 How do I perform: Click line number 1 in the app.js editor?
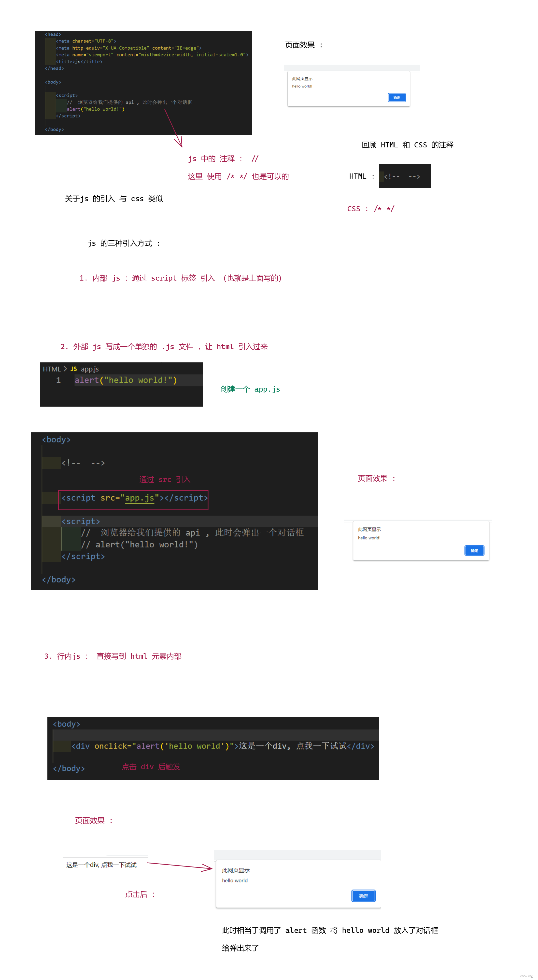(58, 380)
